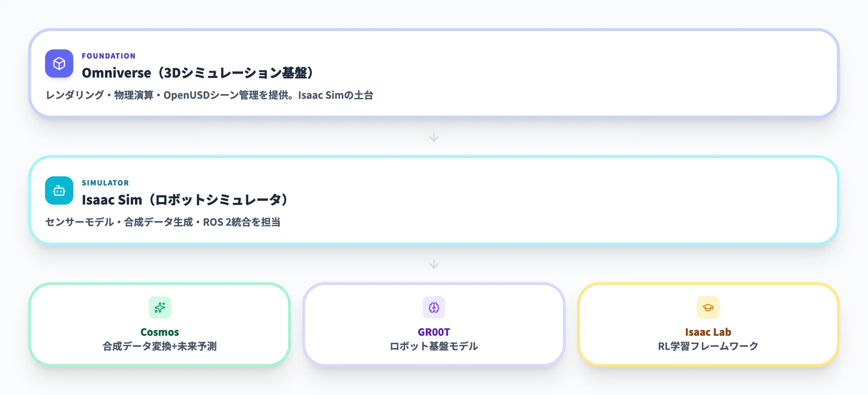
Task: Click the レンダリング・物理演算 description text
Action: coord(209,95)
